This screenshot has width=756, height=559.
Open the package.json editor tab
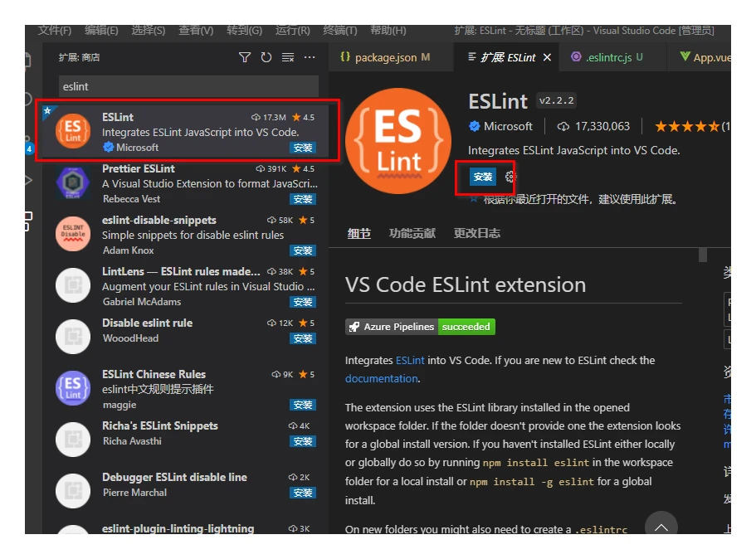click(x=385, y=57)
